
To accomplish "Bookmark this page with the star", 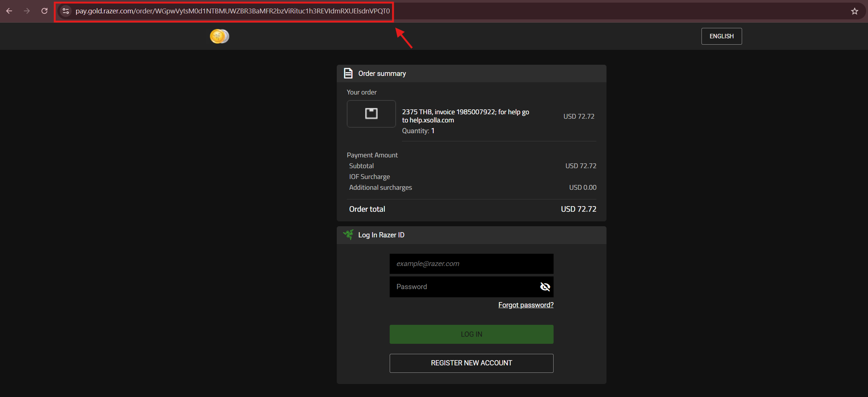I will [x=855, y=11].
